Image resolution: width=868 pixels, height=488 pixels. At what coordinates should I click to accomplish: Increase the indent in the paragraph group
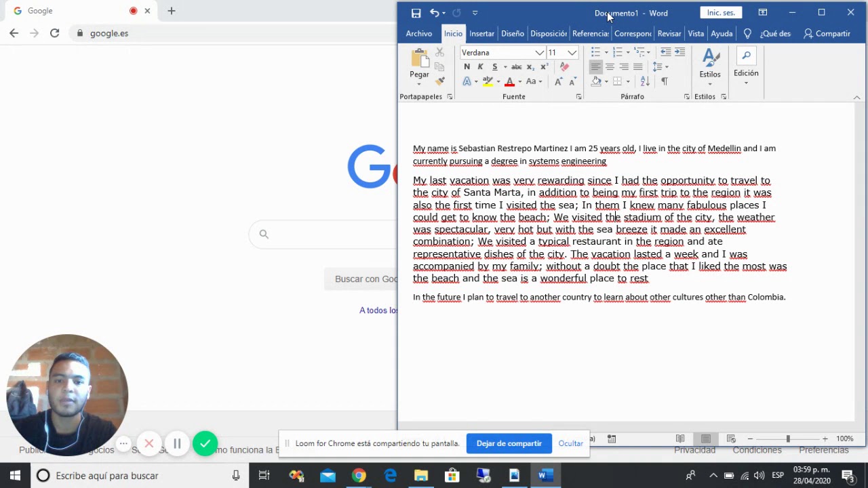(x=680, y=52)
